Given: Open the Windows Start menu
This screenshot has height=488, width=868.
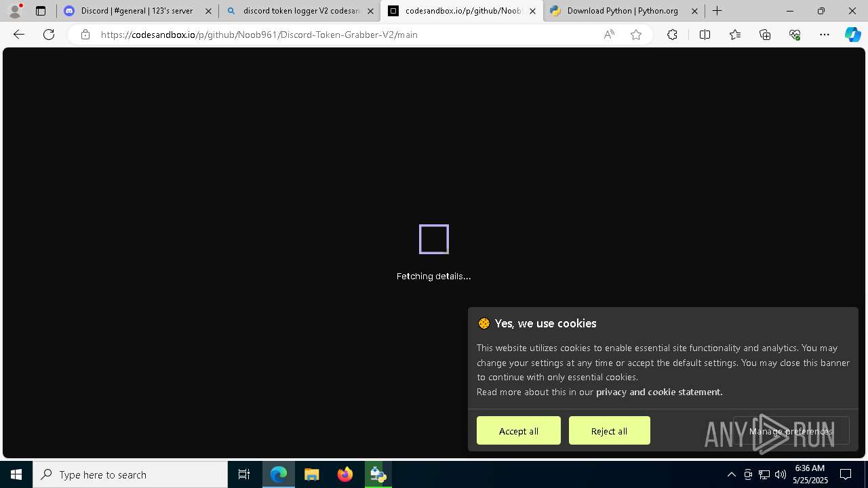Looking at the screenshot, I should pyautogui.click(x=16, y=474).
